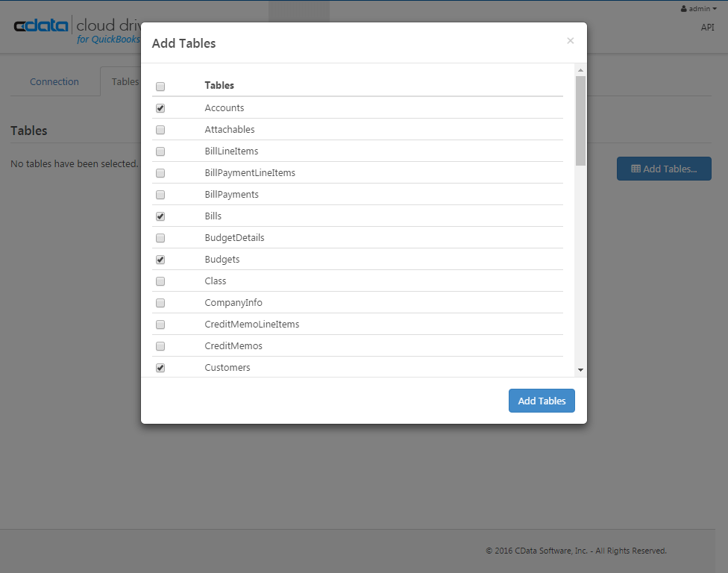Viewport: 728px width, 573px height.
Task: Open the API menu item
Action: click(707, 28)
